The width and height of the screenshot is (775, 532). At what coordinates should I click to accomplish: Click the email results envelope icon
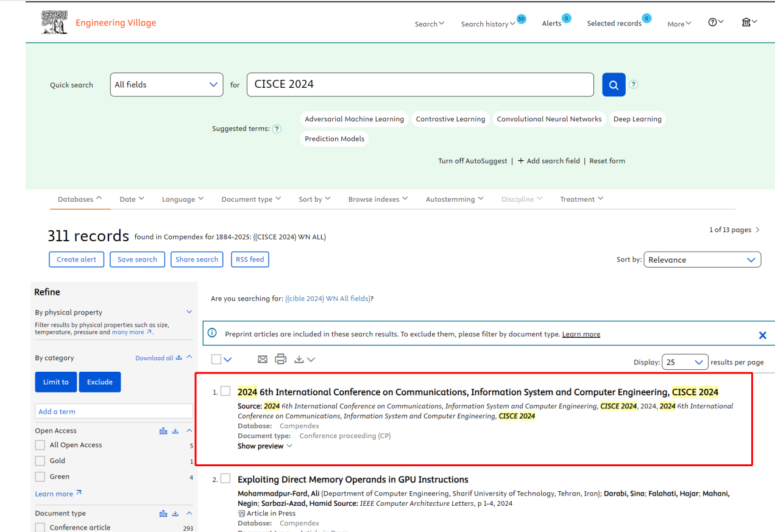point(263,360)
